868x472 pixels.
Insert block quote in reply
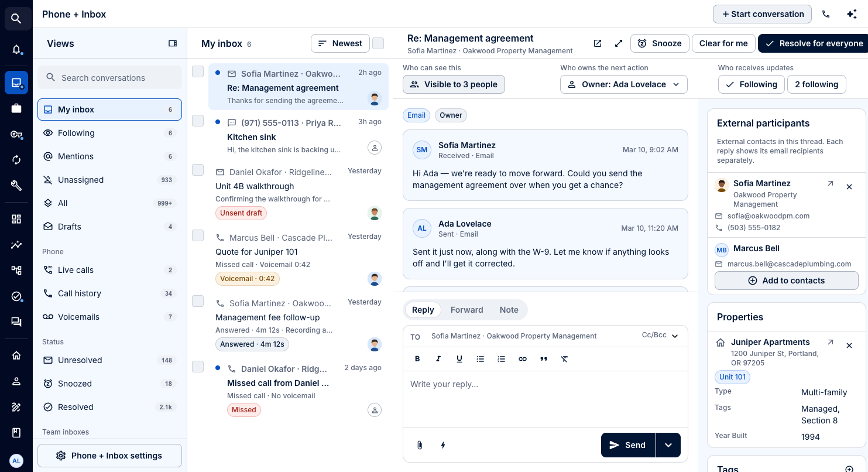(544, 359)
